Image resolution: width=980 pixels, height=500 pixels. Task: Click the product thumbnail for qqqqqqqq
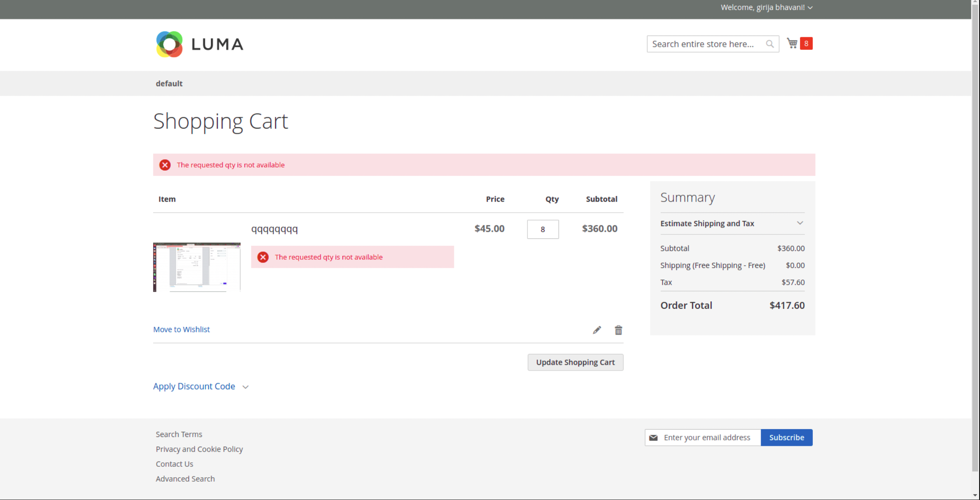tap(197, 267)
